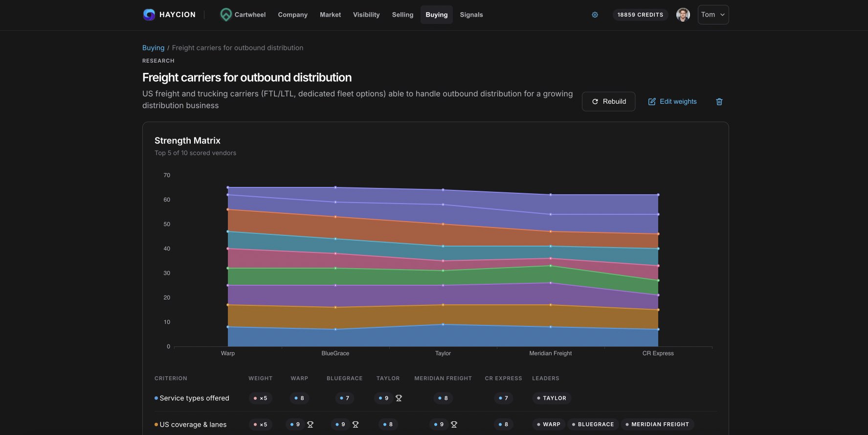Click trophy icon next to Taylor's 9

point(399,398)
